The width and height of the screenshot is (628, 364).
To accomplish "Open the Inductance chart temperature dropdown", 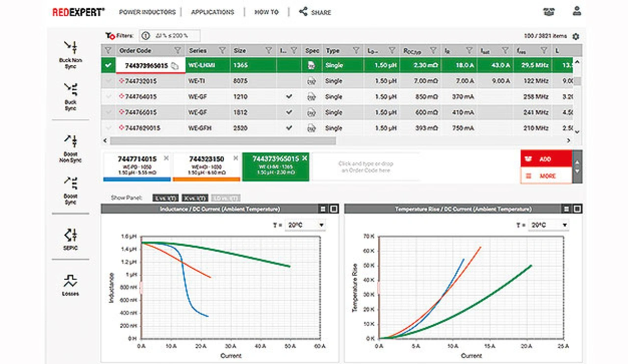I will coord(306,225).
